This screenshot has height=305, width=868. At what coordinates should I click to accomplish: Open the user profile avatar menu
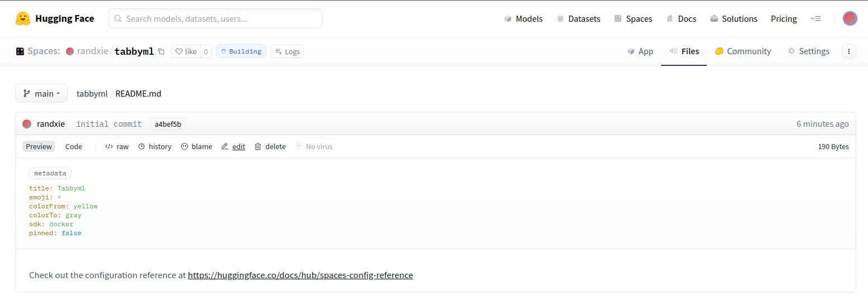pyautogui.click(x=850, y=18)
